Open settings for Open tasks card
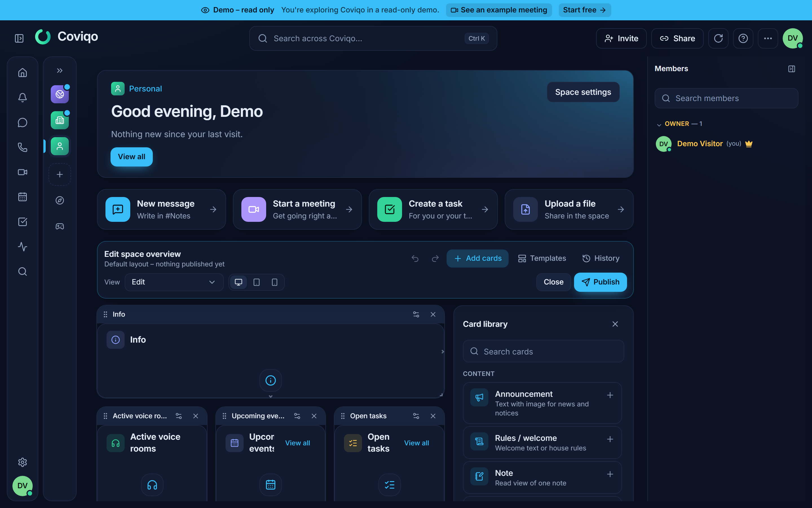 tap(416, 416)
